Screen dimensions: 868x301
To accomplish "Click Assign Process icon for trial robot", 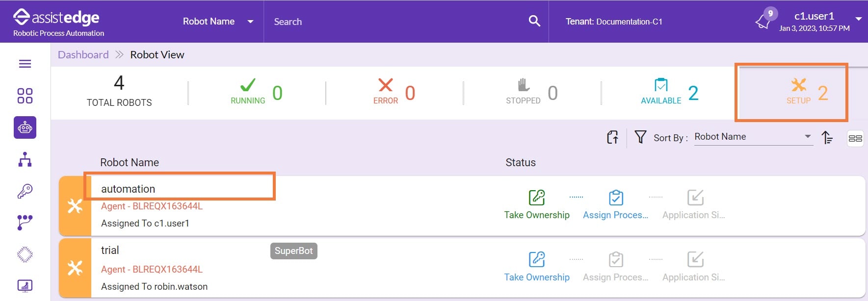I will coord(616,259).
